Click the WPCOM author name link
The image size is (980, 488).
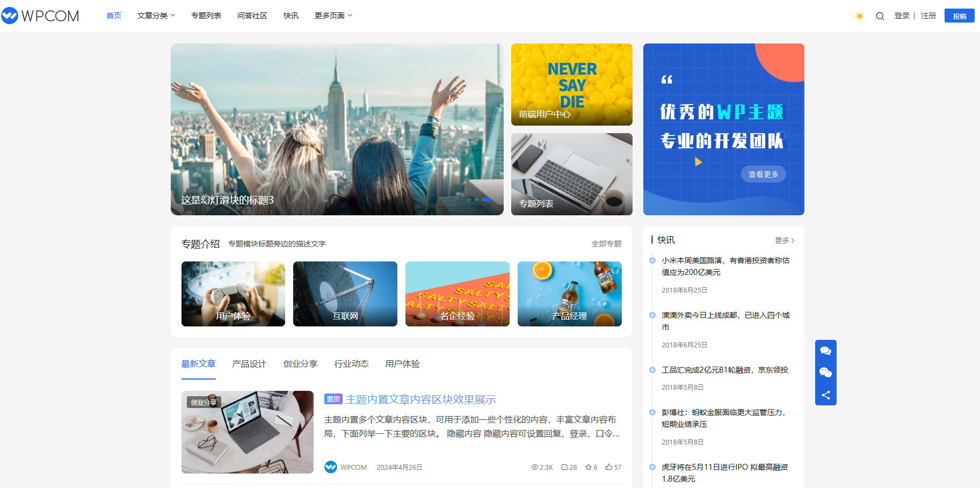[x=353, y=468]
